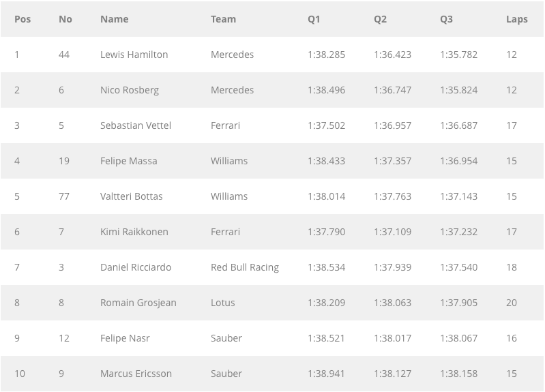This screenshot has height=392, width=545.
Task: Click the Red Bull Racing team cell
Action: point(245,267)
